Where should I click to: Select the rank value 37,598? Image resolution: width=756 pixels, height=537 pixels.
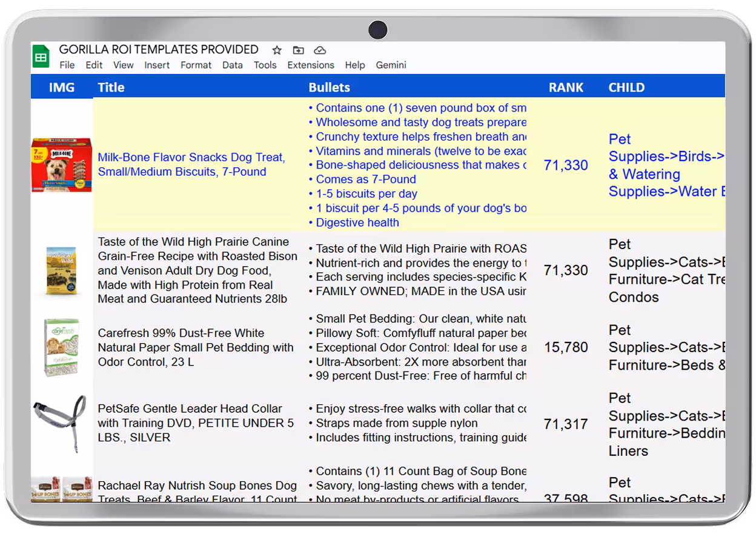click(x=566, y=497)
